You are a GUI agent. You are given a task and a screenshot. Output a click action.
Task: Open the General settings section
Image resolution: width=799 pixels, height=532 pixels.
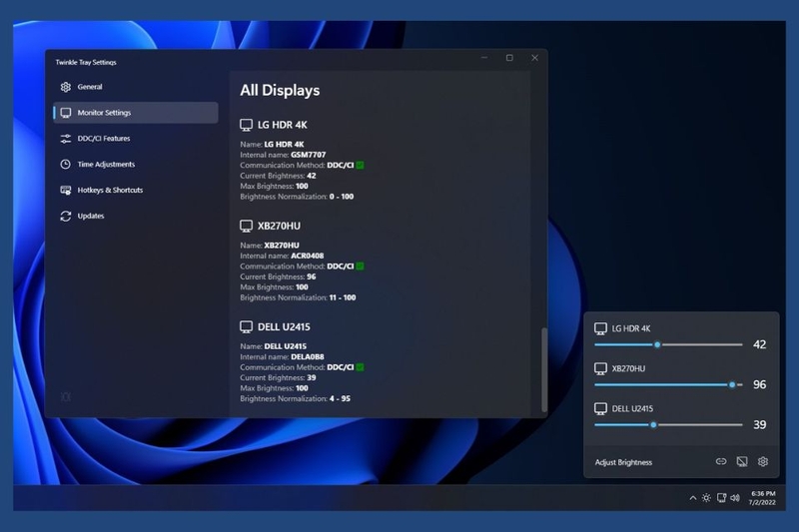click(x=136, y=87)
